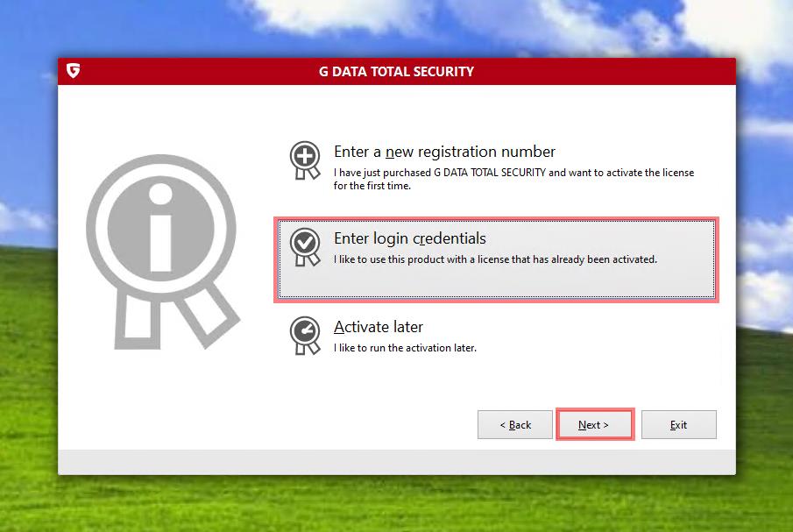
Task: Select the "Enter login credentials" option
Action: pyautogui.click(x=496, y=260)
